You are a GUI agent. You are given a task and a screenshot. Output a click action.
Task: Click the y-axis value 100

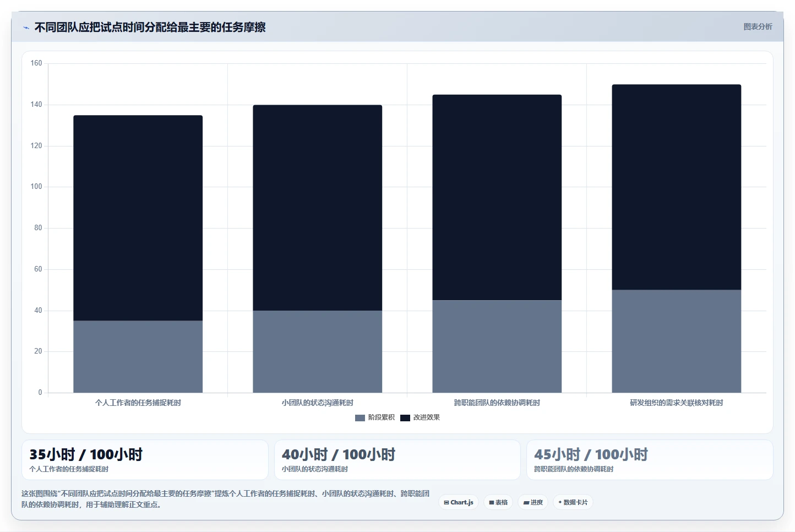[36, 187]
